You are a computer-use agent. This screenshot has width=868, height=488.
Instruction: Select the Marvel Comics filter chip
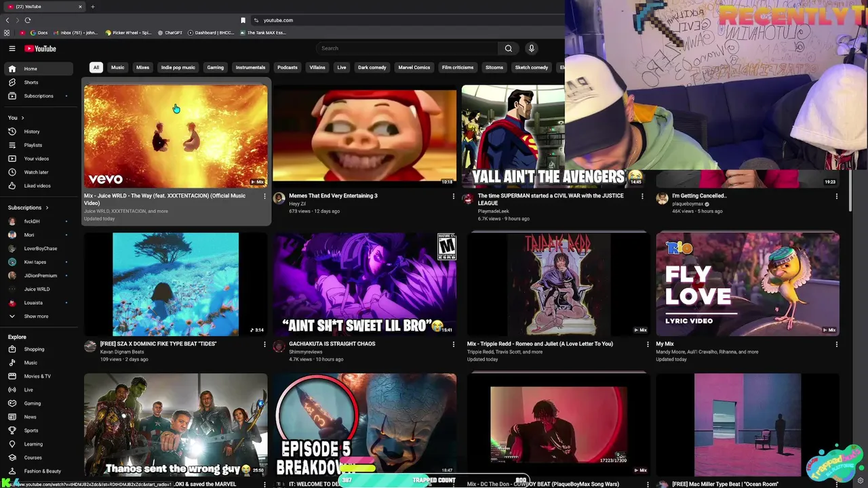(x=414, y=67)
